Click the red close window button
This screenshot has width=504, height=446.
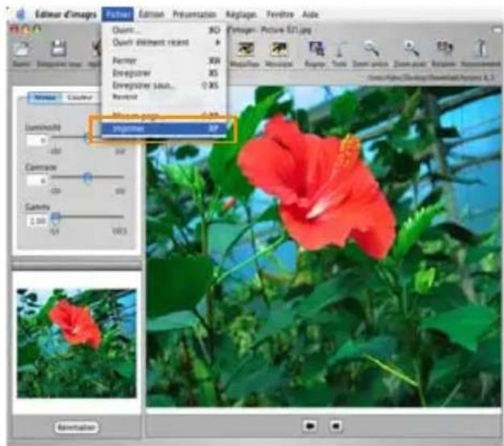tap(14, 30)
